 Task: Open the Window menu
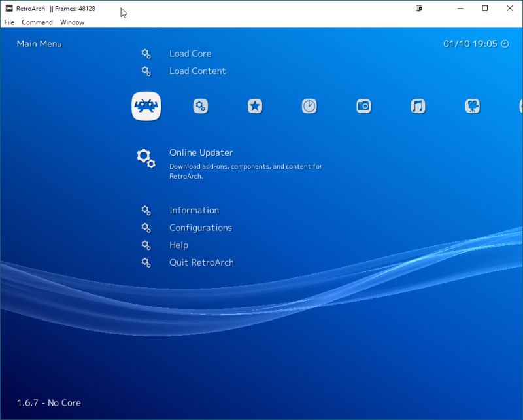72,22
